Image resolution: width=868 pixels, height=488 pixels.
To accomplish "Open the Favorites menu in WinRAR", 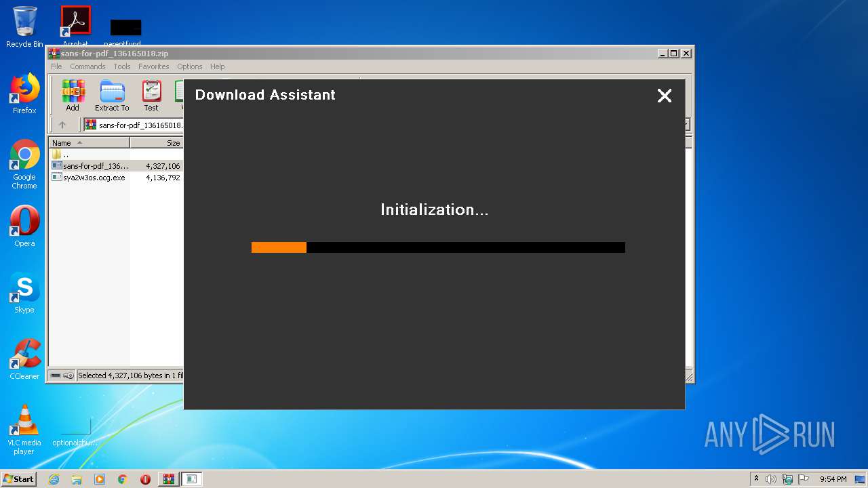I will tap(154, 66).
